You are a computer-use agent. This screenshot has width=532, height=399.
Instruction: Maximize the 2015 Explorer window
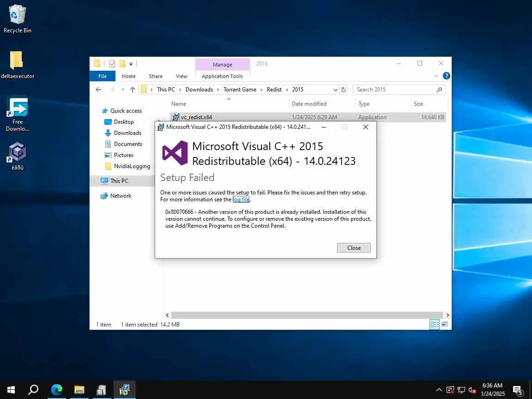point(420,63)
